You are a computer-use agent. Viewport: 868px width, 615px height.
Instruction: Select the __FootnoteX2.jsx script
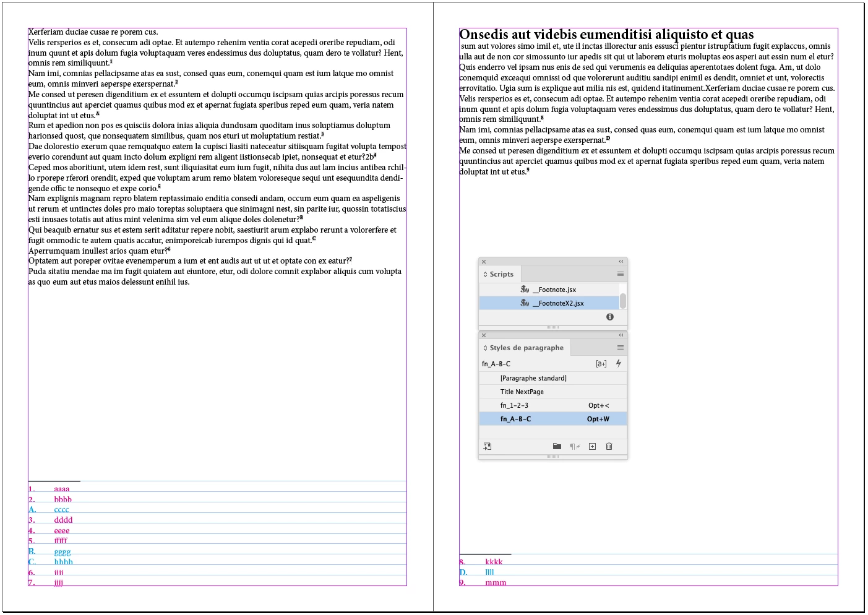pos(549,303)
